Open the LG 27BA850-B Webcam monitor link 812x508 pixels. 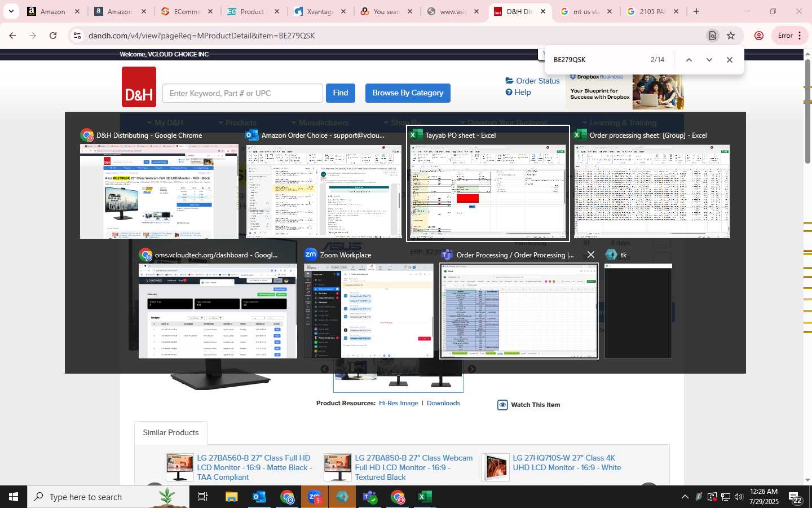coord(413,467)
